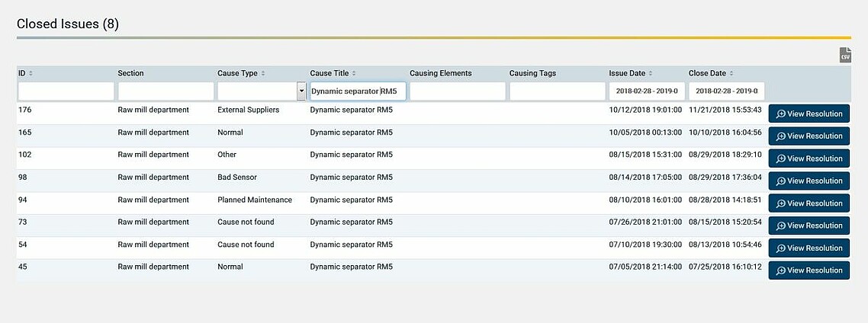The width and height of the screenshot is (868, 323).
Task: Sort by the Close Date column arrows
Action: [731, 74]
